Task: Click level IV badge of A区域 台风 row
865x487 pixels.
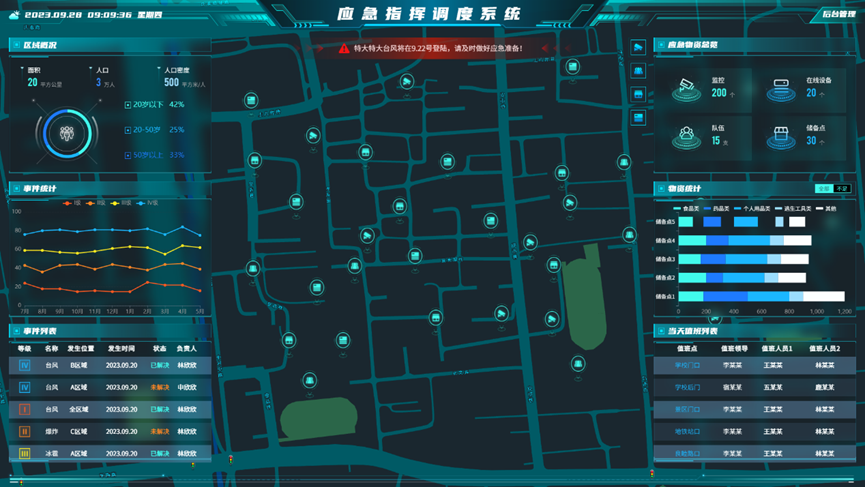Action: (x=24, y=387)
